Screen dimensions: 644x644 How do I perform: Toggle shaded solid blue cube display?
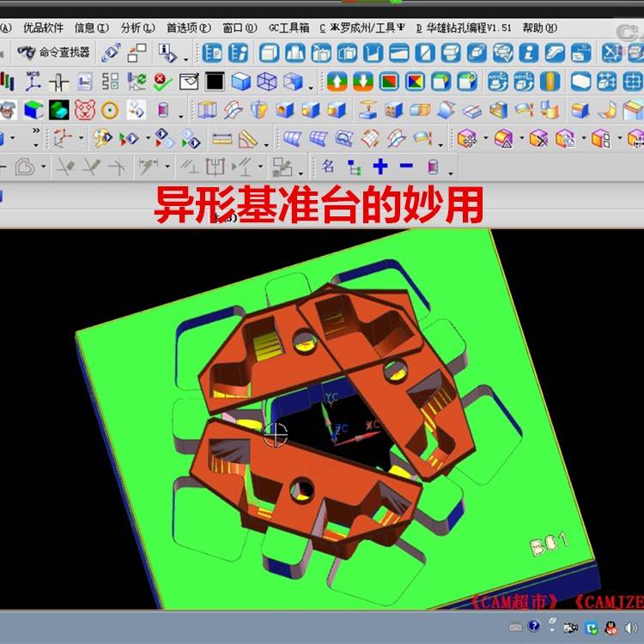(x=240, y=82)
